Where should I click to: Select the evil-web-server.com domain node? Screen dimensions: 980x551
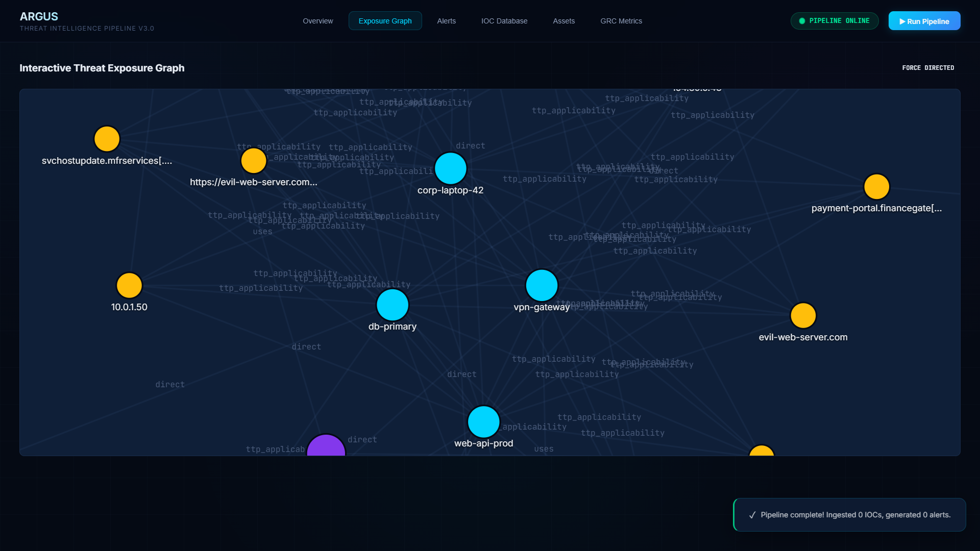click(803, 315)
